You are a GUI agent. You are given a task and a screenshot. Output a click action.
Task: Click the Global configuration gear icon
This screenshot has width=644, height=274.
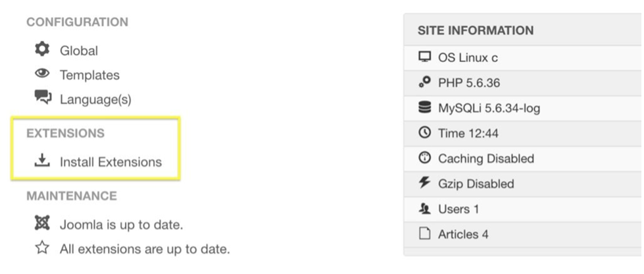[x=42, y=50]
